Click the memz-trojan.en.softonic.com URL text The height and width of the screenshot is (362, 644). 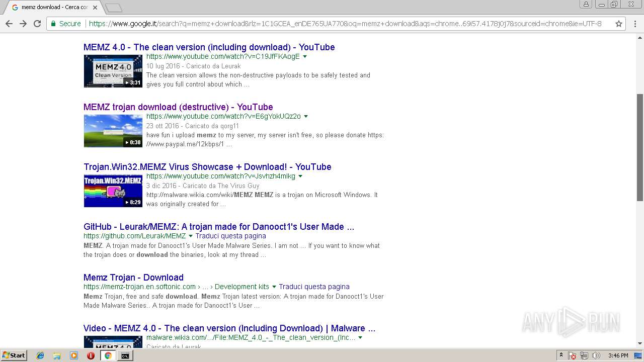(x=139, y=287)
